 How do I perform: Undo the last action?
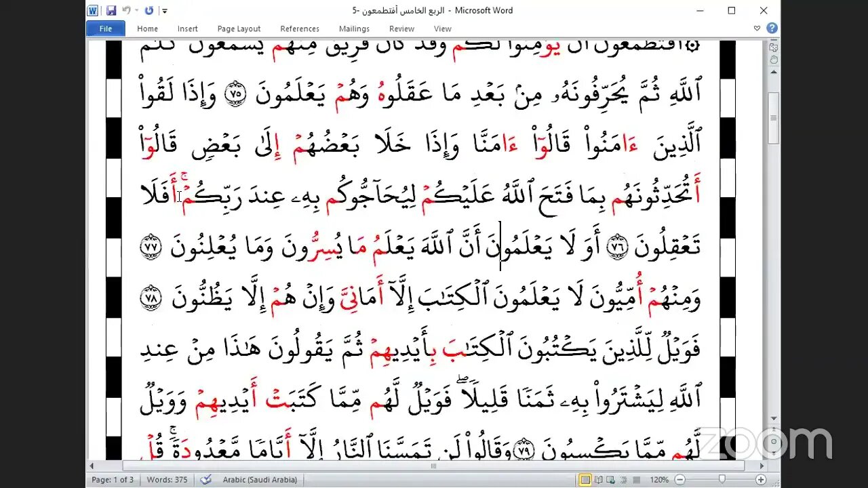pos(126,10)
